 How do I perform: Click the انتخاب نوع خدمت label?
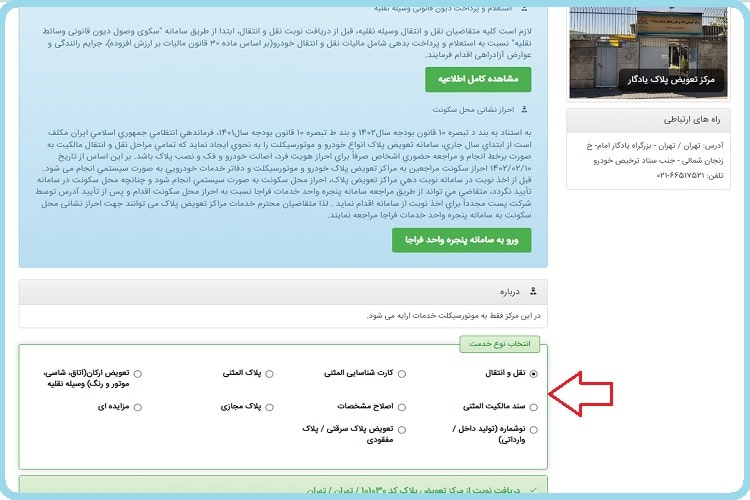click(499, 344)
